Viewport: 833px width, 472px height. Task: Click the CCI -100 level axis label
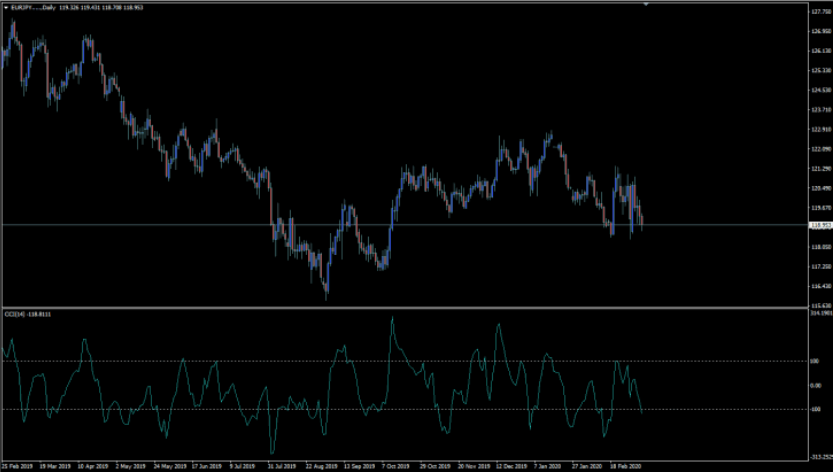point(814,409)
